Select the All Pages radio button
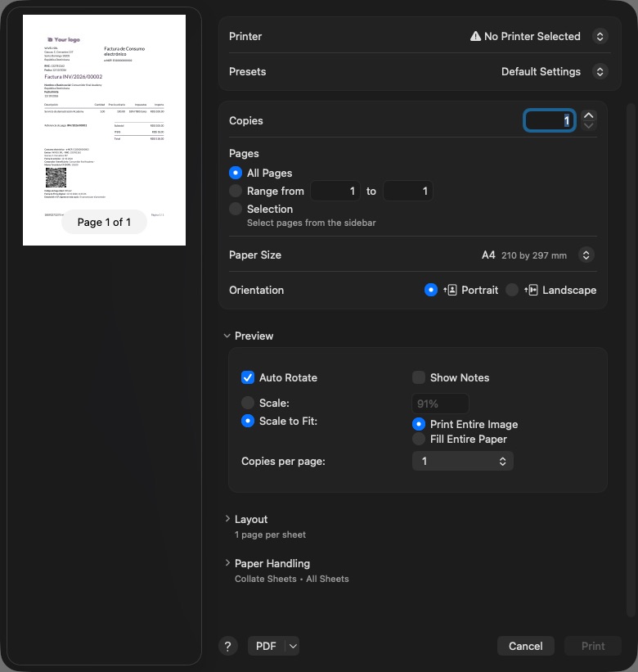The height and width of the screenshot is (672, 638). [x=236, y=173]
